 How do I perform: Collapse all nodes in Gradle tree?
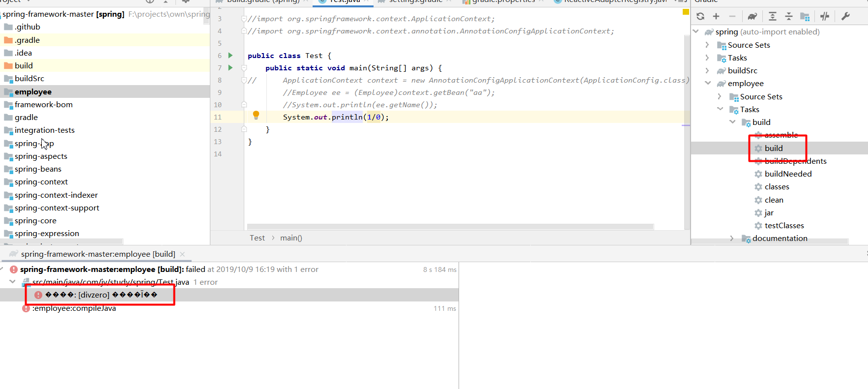click(x=788, y=16)
